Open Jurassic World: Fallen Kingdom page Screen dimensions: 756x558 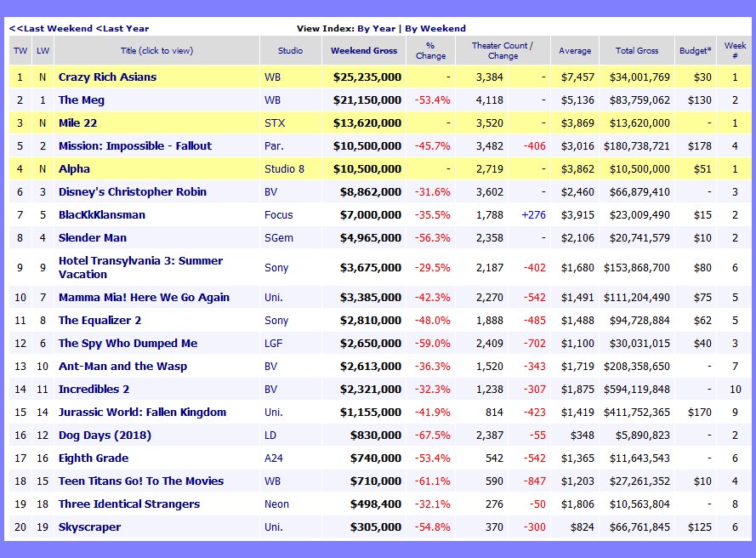tap(142, 413)
